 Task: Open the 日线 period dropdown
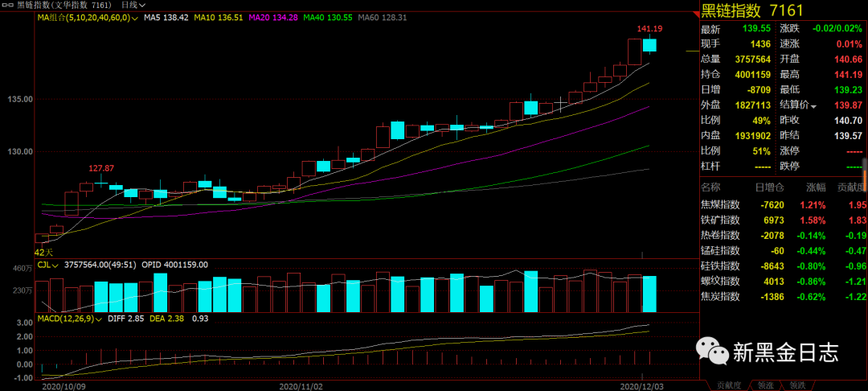coord(133,5)
